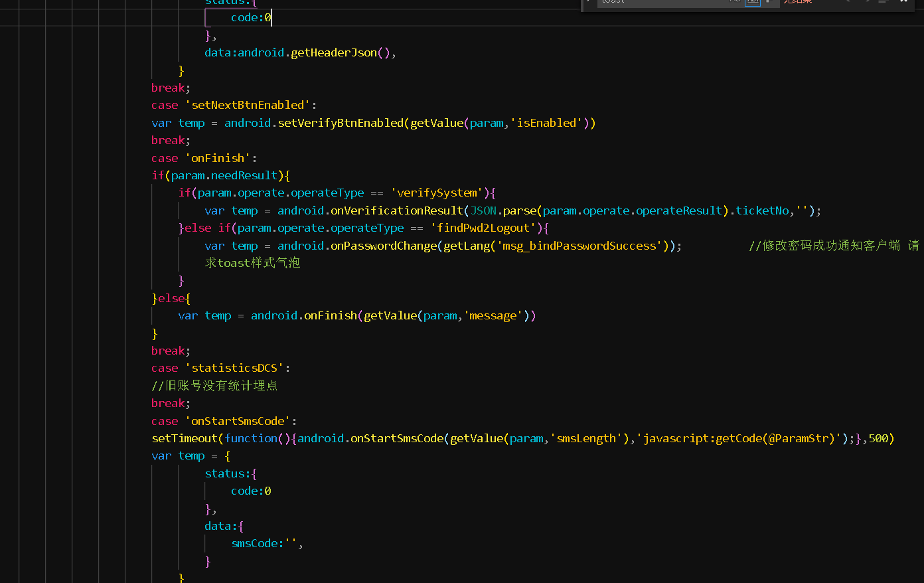Click the }else{ line
This screenshot has width=924, height=583.
coord(171,298)
